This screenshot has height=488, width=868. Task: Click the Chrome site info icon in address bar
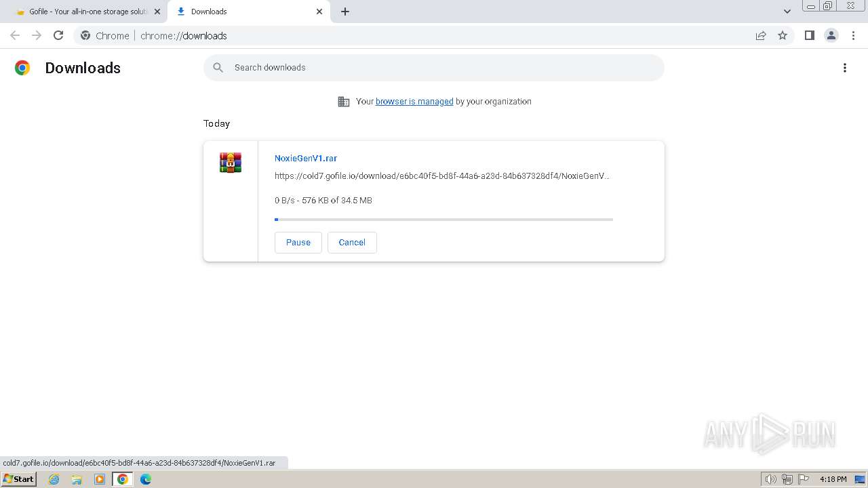pyautogui.click(x=85, y=35)
